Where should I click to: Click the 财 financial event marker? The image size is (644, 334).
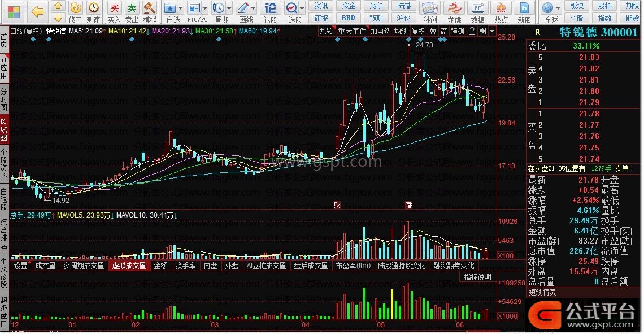(337, 205)
